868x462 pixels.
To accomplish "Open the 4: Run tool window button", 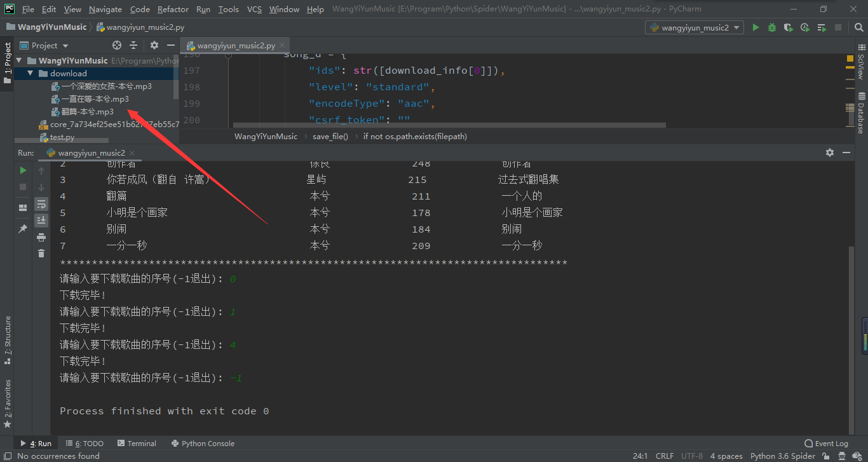I will 36,444.
